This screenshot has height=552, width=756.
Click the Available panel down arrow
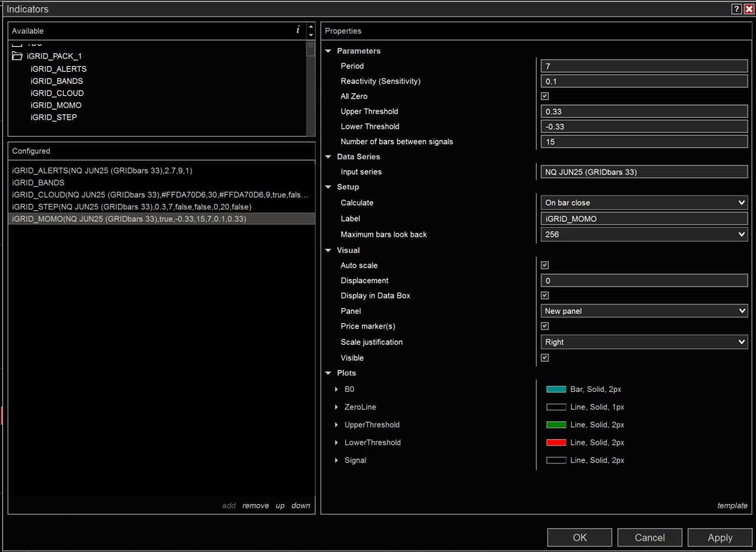[311, 35]
